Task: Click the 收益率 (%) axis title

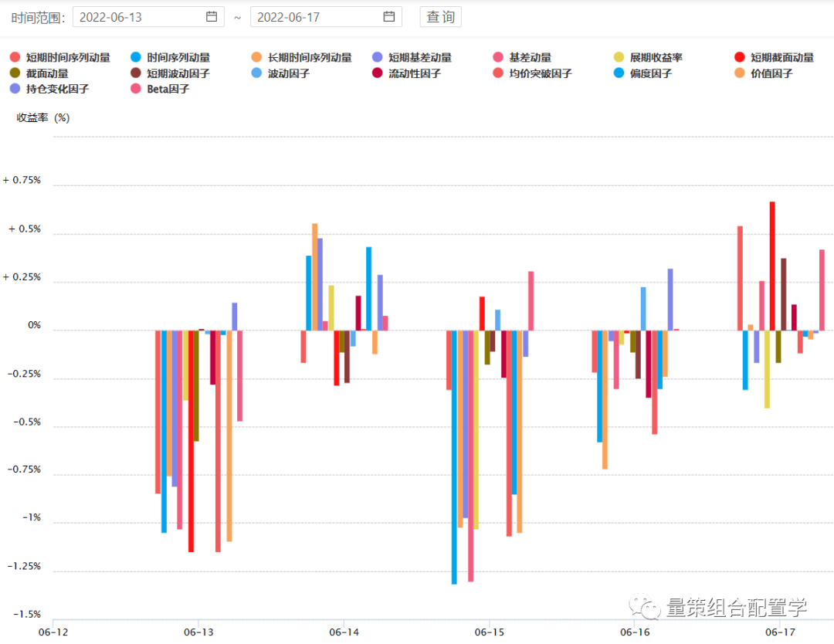Action: 43,117
